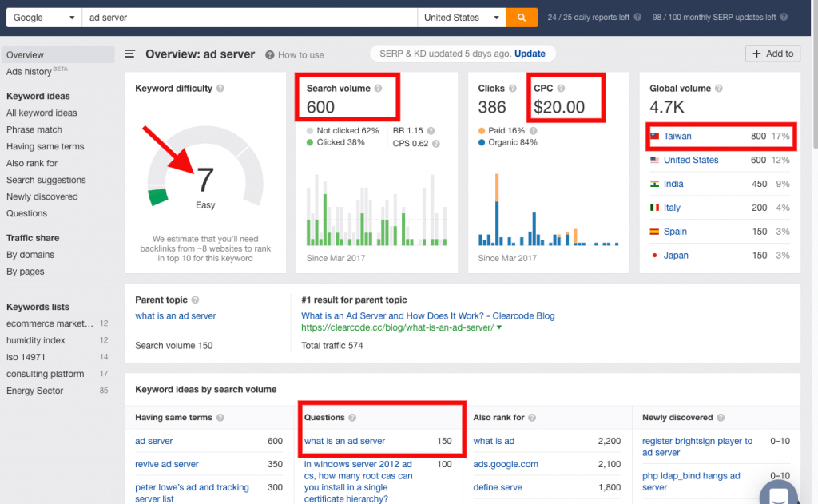
Task: Open the chat widget bubble
Action: coord(779,493)
